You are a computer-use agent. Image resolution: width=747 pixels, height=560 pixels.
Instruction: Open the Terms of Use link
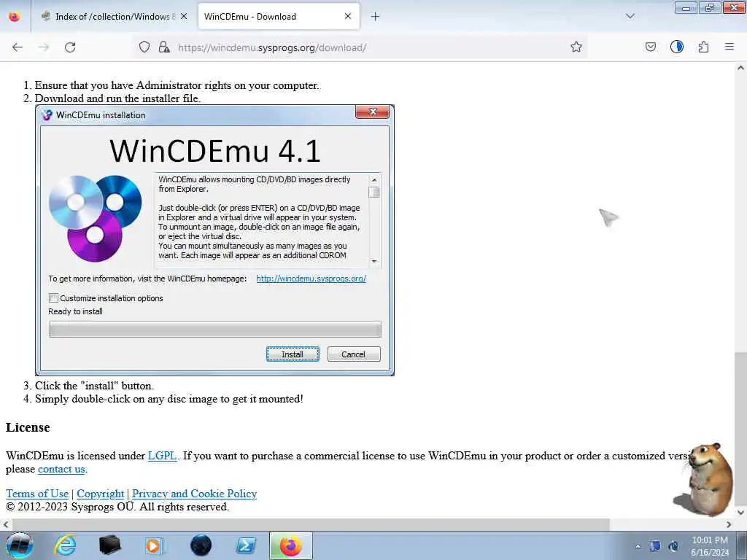click(x=37, y=494)
